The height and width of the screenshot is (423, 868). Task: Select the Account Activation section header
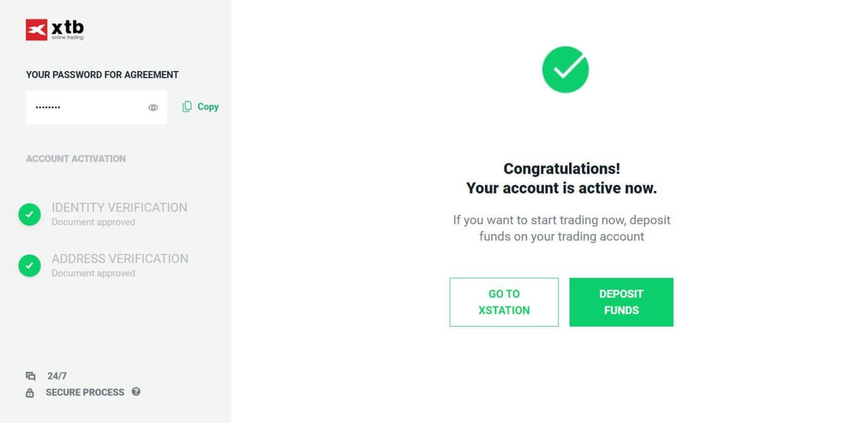75,158
